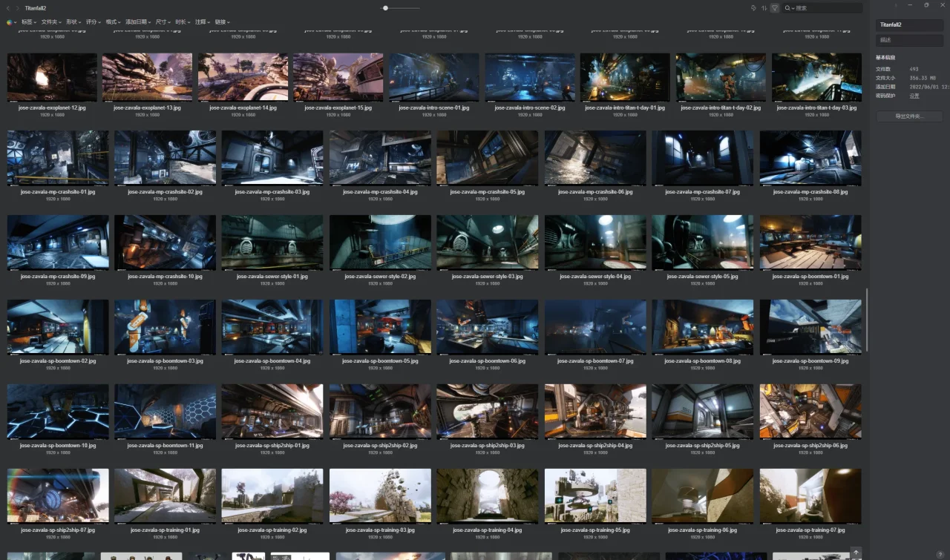
Task: Select thumbnail jose-zavala-mp-crashsite-08.jpg
Action: 810,158
